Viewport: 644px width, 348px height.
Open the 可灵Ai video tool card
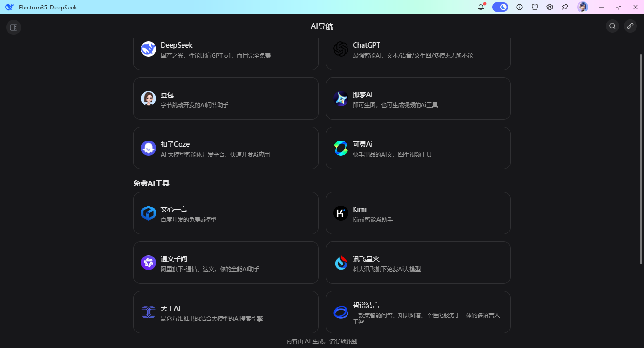pyautogui.click(x=418, y=148)
